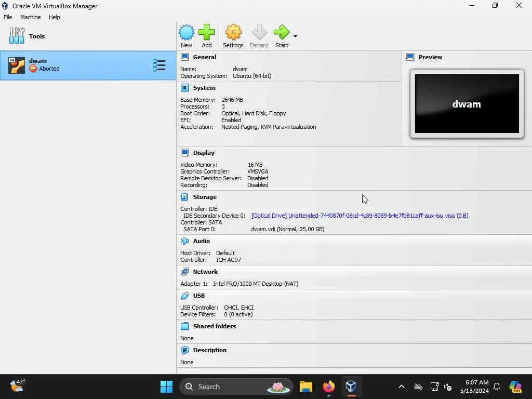Viewport: 532px width, 399px height.
Task: Click the Preview section monitor icon
Action: (410, 57)
